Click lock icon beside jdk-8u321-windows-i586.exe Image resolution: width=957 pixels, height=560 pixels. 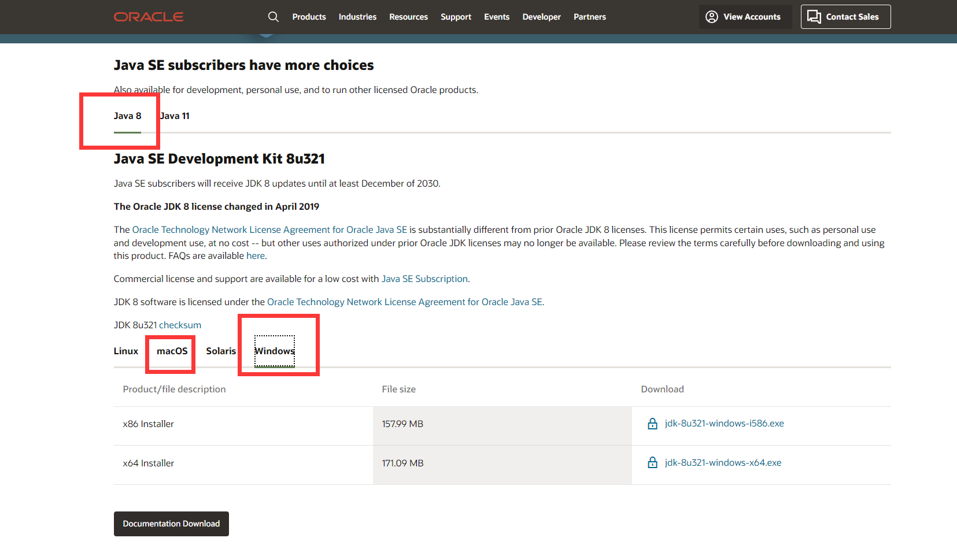(x=652, y=424)
